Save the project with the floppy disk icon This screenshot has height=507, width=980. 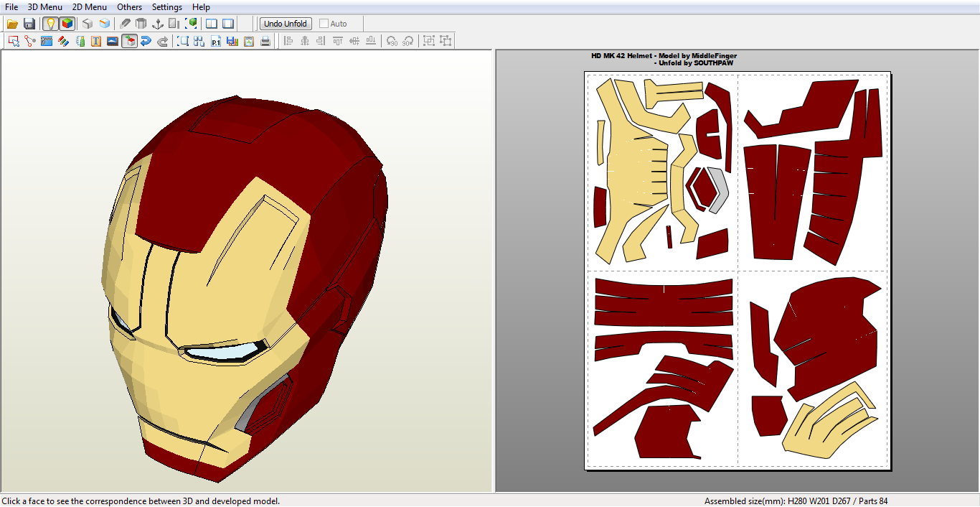click(x=29, y=24)
